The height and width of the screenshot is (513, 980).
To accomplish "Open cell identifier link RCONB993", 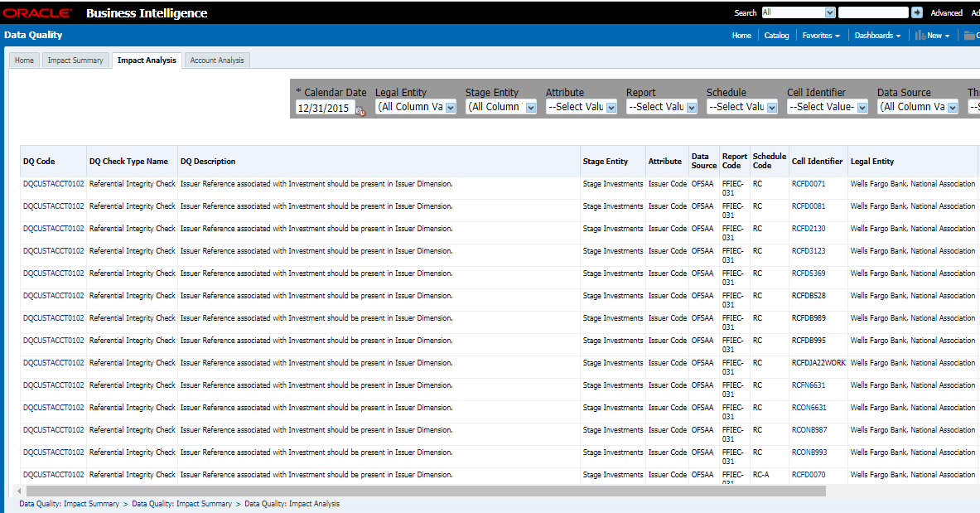I will (x=809, y=453).
